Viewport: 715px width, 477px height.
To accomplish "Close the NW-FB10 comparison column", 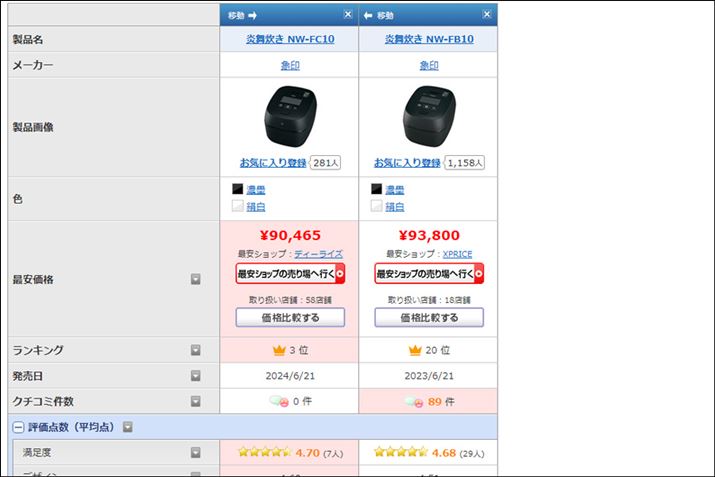I will point(487,15).
